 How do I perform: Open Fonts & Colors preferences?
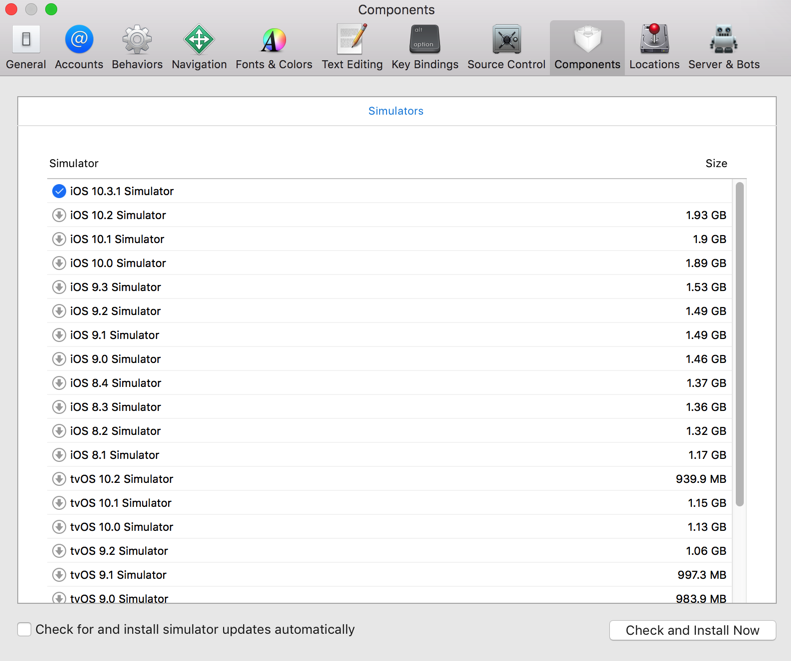click(273, 47)
